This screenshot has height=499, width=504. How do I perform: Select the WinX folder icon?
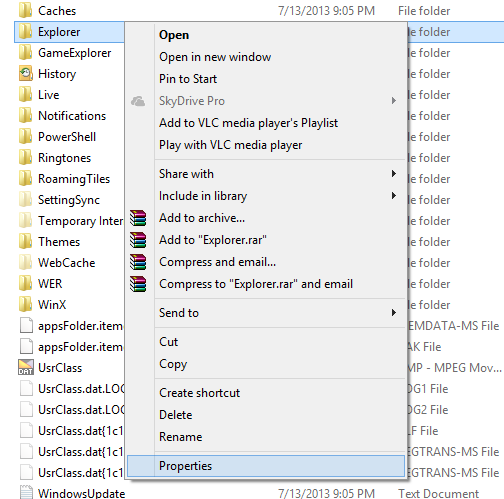point(26,305)
